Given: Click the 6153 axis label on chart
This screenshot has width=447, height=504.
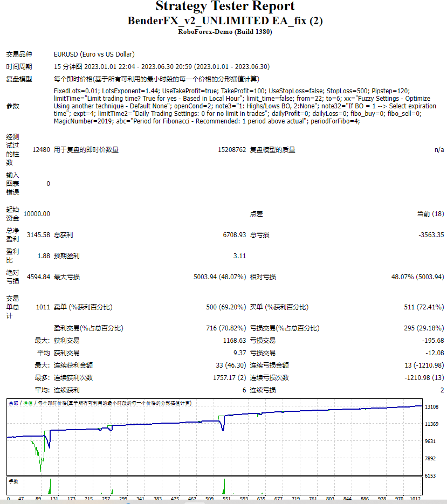Looking at the screenshot, I should coord(430,476).
